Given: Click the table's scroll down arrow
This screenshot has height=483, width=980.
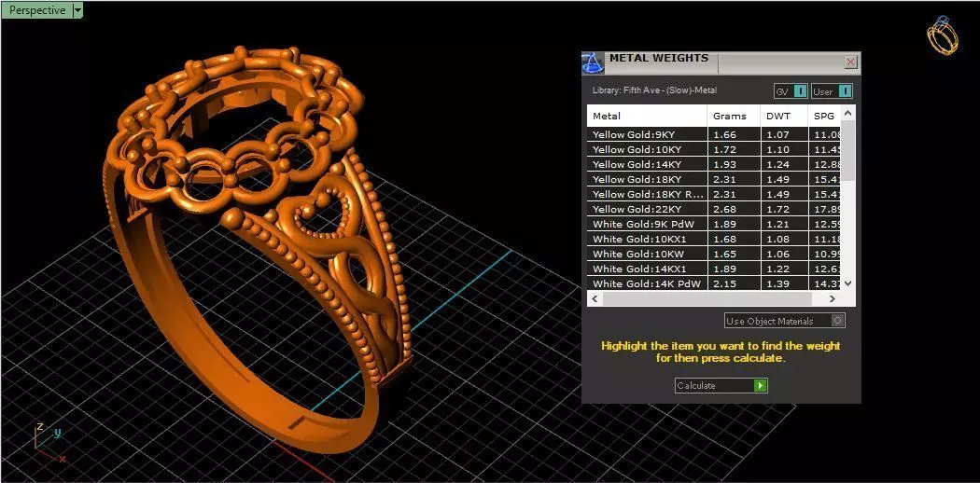Looking at the screenshot, I should coord(847,283).
